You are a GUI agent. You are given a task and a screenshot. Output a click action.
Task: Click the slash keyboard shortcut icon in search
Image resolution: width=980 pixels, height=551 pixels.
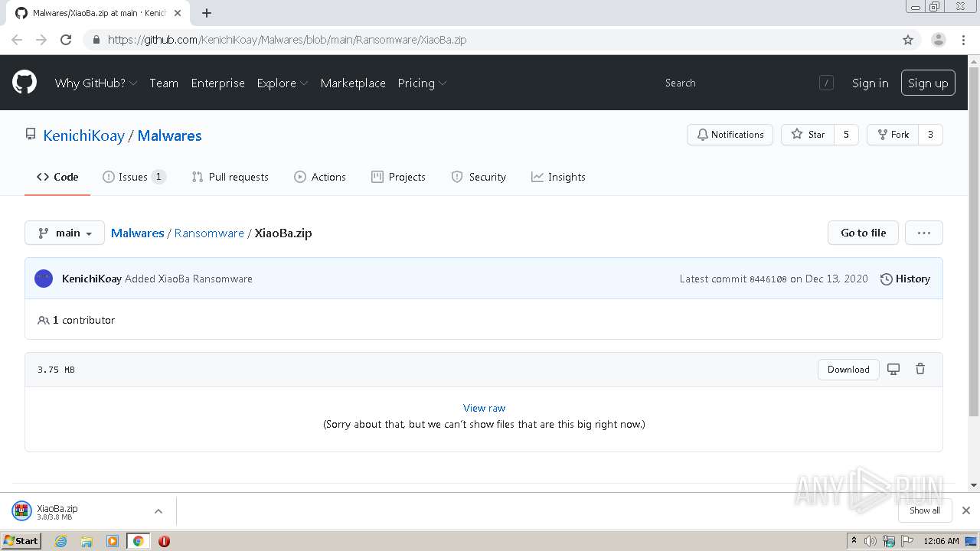(826, 83)
